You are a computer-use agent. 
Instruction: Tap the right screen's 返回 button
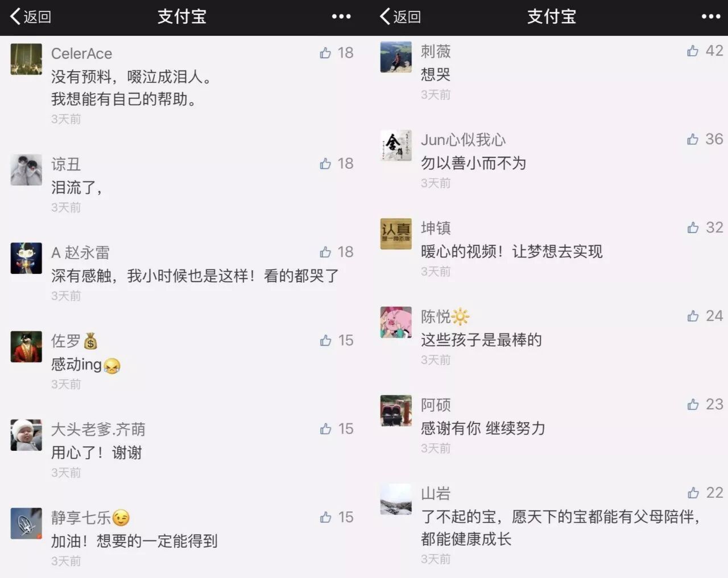click(400, 16)
